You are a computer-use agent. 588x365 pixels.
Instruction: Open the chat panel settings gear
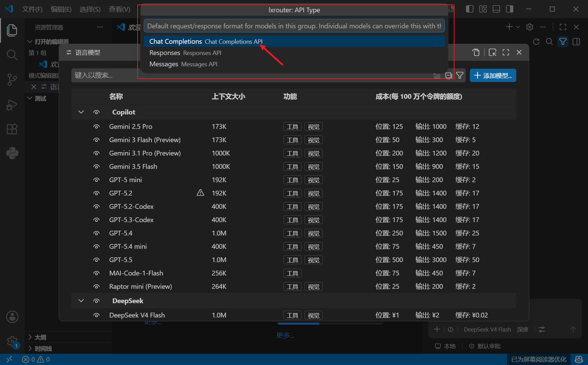point(530,27)
